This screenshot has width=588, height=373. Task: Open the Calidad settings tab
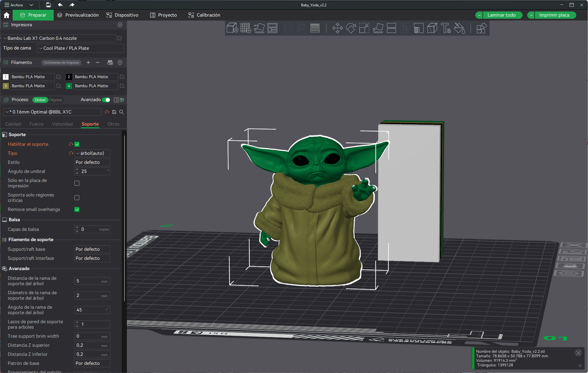pyautogui.click(x=13, y=124)
